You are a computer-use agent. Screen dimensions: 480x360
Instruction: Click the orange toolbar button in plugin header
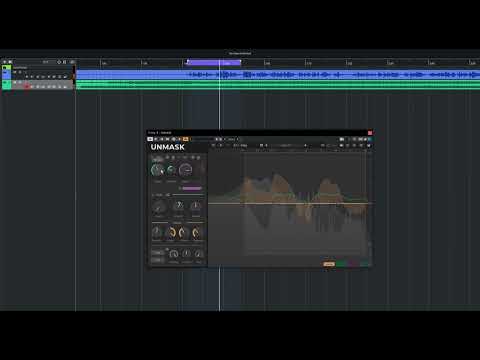(186, 139)
